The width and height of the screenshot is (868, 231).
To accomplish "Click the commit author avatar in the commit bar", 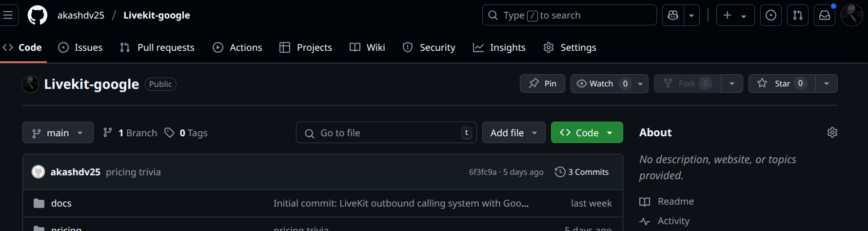I will click(39, 172).
